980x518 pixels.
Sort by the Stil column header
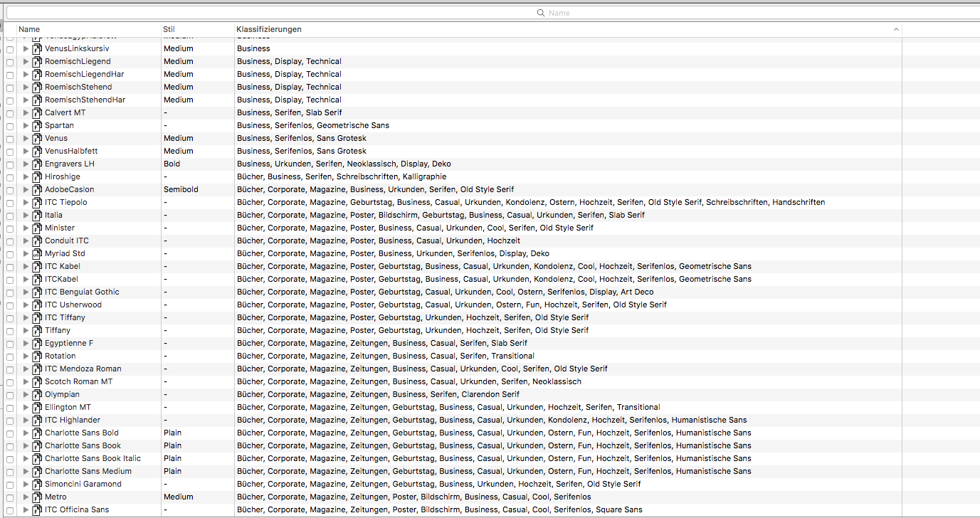coord(198,29)
